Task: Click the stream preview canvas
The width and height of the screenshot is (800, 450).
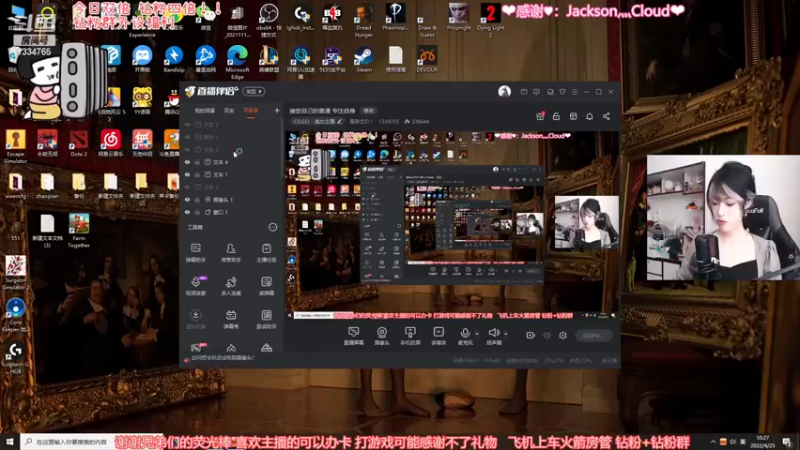Action: 452,226
